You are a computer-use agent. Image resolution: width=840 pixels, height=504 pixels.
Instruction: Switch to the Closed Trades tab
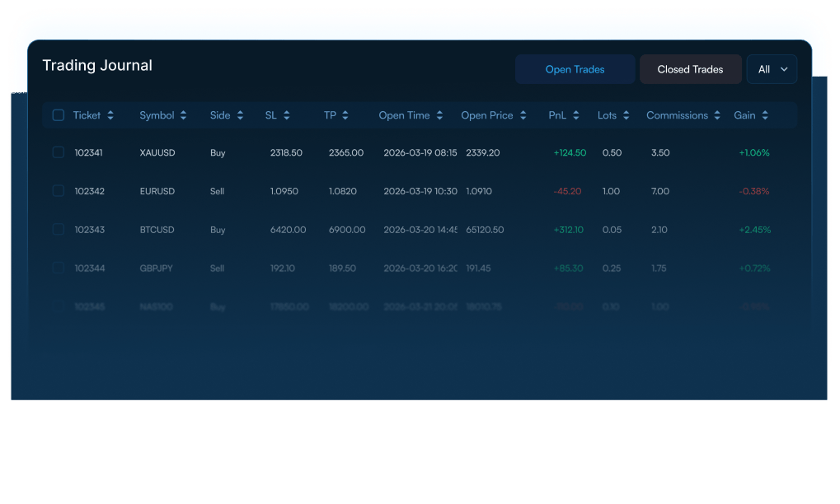pyautogui.click(x=691, y=69)
